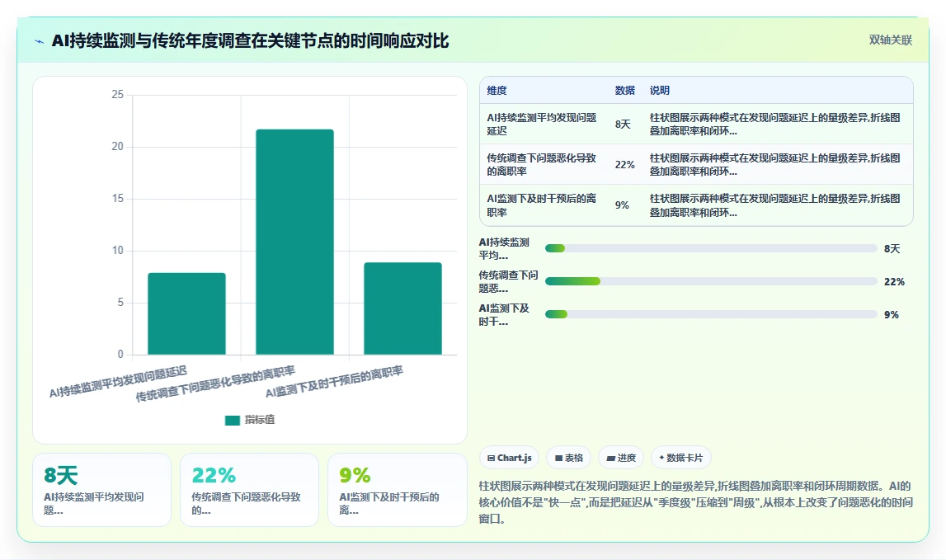Select the Chart.js tag
Image resolution: width=946 pixels, height=560 pixels.
pyautogui.click(x=509, y=458)
